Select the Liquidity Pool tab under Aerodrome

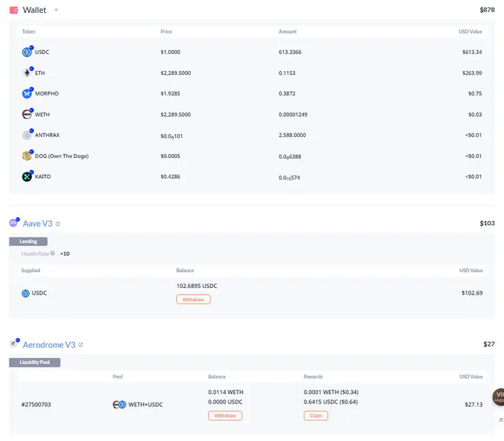coord(35,362)
